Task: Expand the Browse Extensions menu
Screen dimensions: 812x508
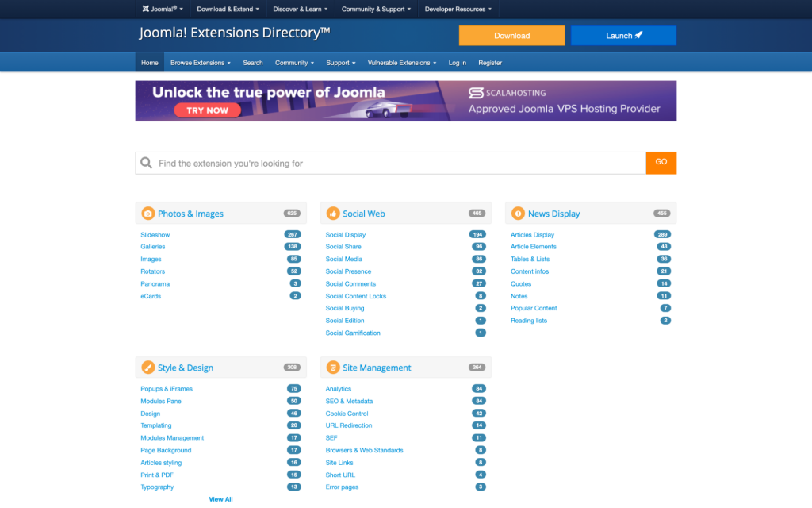Action: click(201, 62)
